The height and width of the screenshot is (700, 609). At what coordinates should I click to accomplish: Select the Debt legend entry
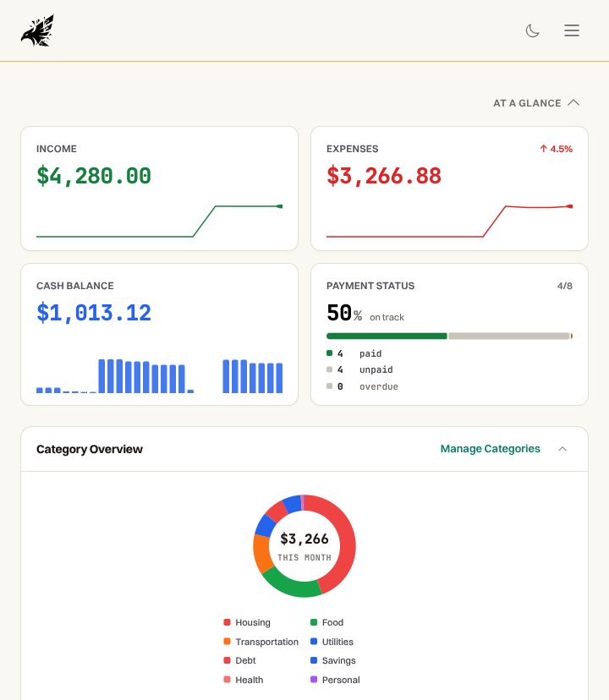point(239,660)
